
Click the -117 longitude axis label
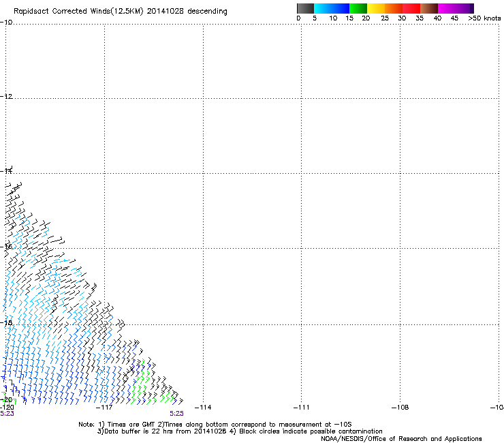coord(104,408)
